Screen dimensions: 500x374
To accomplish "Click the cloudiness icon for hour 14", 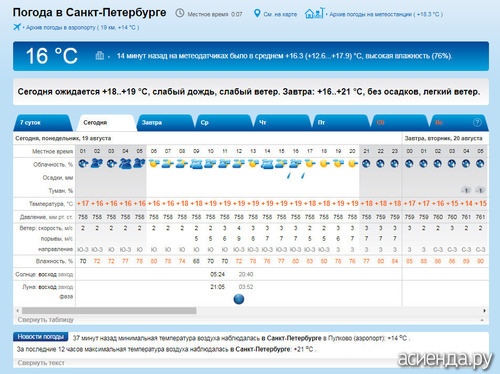I will (267, 164).
